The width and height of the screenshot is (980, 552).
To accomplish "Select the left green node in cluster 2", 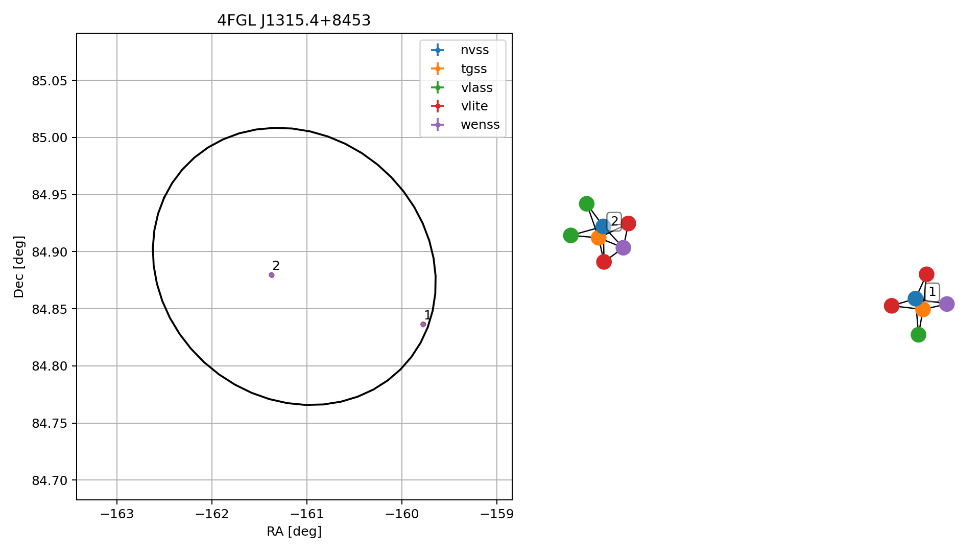I will point(570,235).
